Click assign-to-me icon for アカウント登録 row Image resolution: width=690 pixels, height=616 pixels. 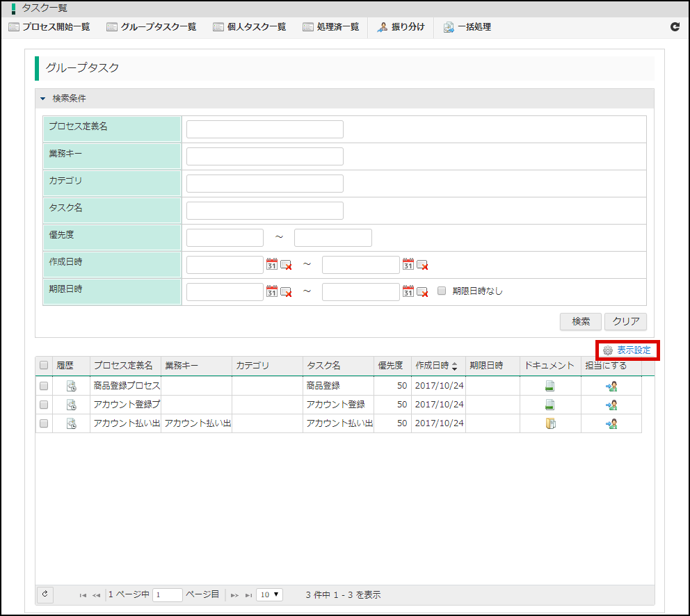pos(611,405)
